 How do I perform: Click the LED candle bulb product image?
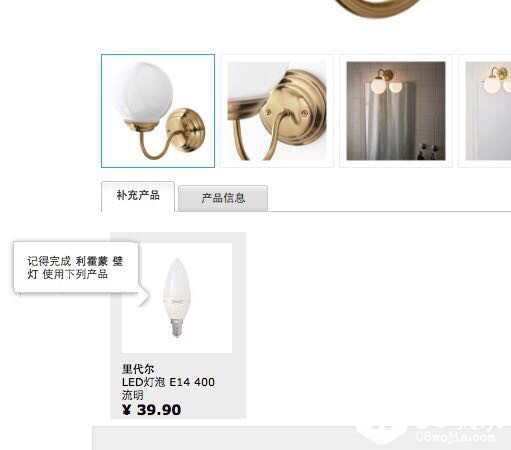click(177, 298)
